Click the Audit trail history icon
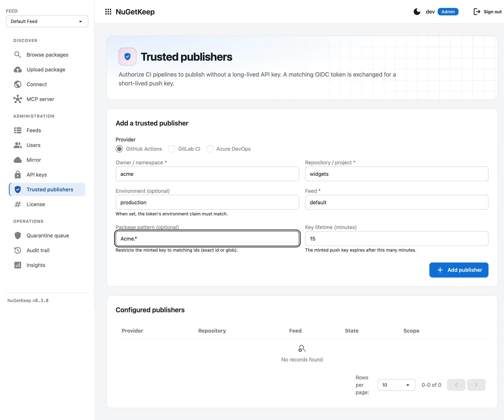The width and height of the screenshot is (504, 420). pos(18,250)
